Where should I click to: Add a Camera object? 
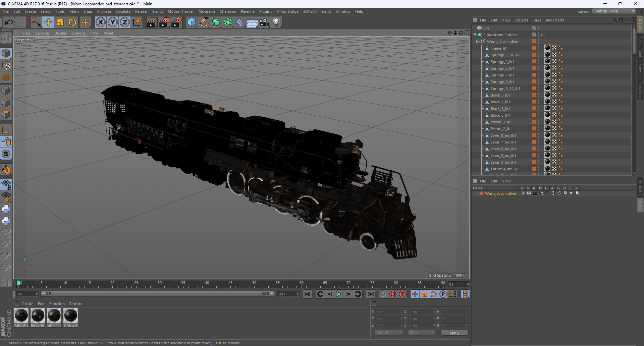(264, 22)
